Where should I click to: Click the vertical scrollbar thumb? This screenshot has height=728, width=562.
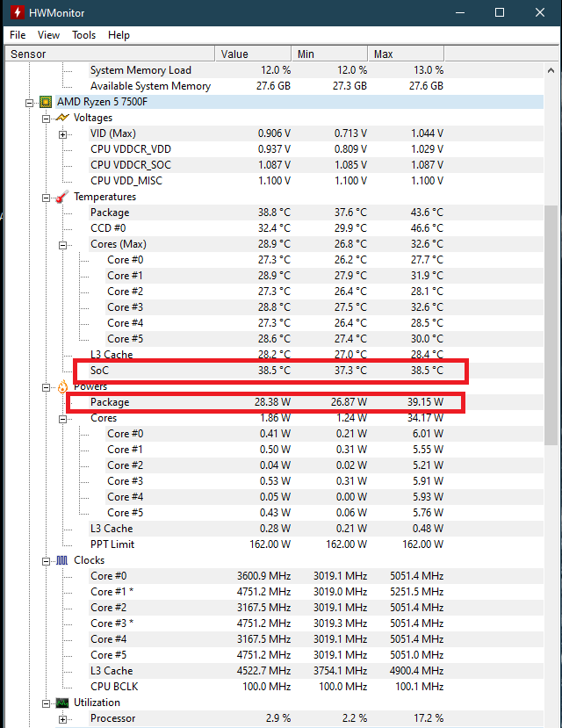point(551,325)
